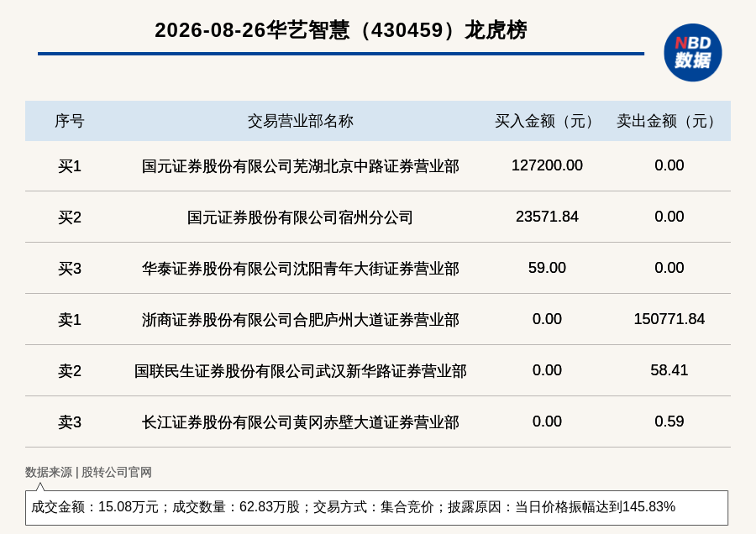756x534 pixels.
Task: Click 国元证券股份有限公司宿州分公司
Action: click(x=301, y=217)
